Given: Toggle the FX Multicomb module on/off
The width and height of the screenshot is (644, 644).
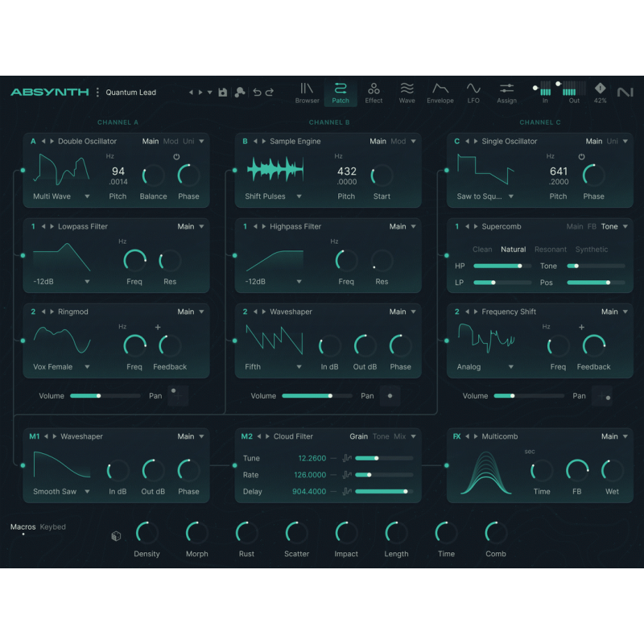Looking at the screenshot, I should pyautogui.click(x=456, y=436).
